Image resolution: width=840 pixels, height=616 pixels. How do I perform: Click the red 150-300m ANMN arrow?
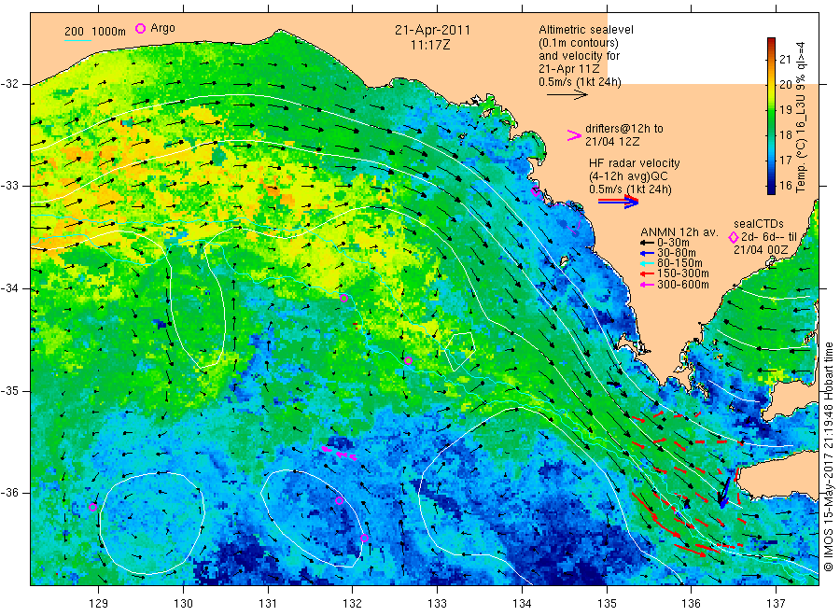point(647,273)
